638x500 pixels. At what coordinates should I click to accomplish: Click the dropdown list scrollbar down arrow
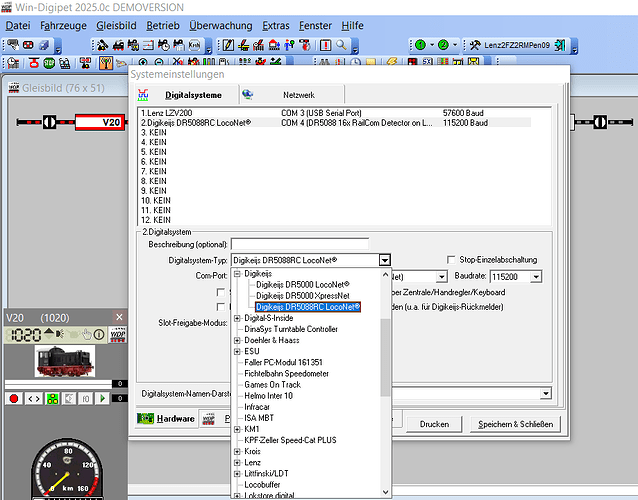385,492
